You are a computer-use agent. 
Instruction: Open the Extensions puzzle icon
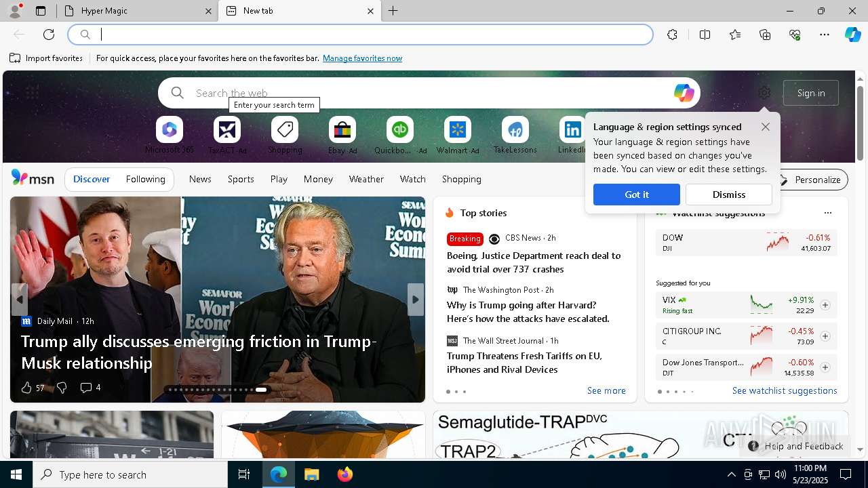click(x=672, y=35)
